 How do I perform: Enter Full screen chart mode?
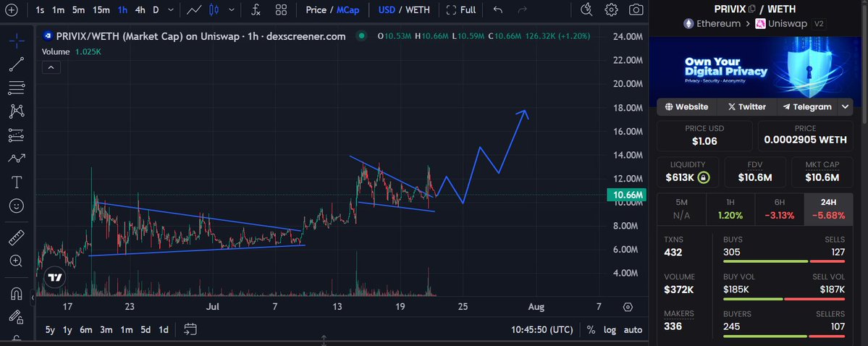461,10
